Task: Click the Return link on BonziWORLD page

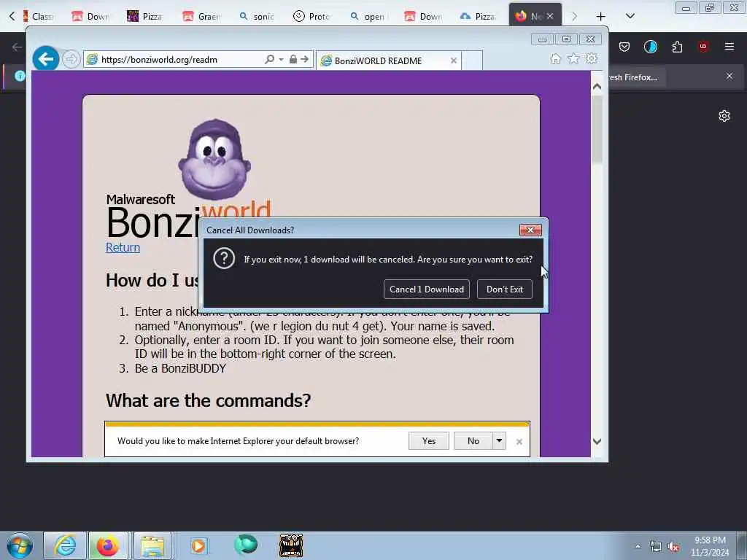Action: pyautogui.click(x=123, y=247)
